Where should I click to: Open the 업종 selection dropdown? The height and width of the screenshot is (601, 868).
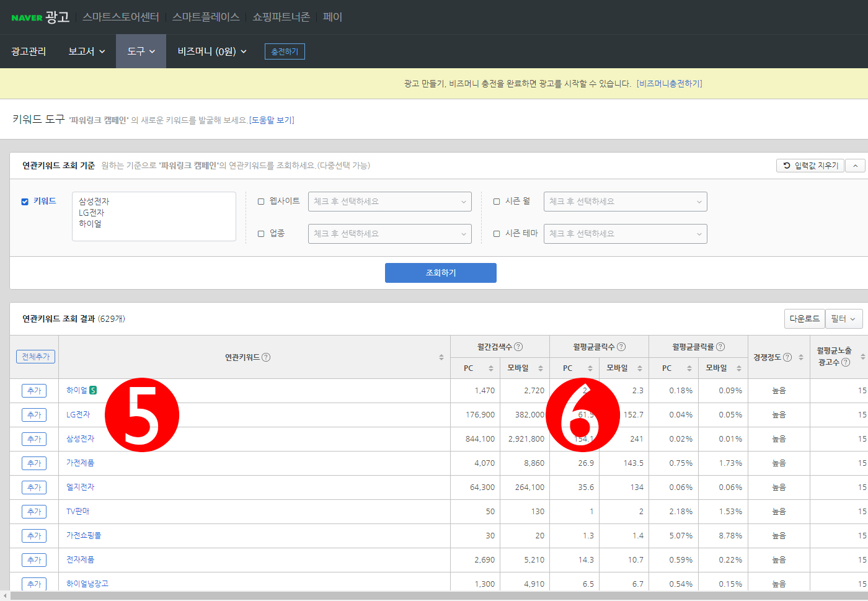pyautogui.click(x=390, y=234)
